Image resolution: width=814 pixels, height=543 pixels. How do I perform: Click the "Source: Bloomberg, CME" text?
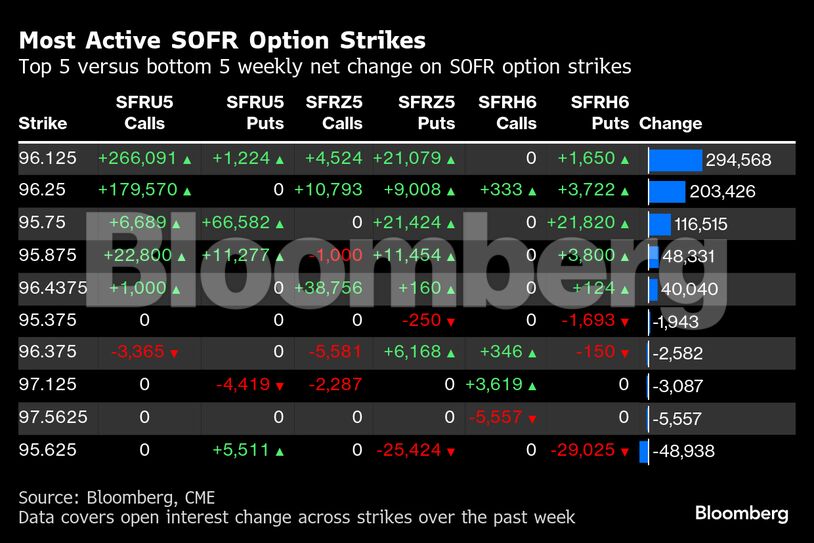pyautogui.click(x=116, y=497)
